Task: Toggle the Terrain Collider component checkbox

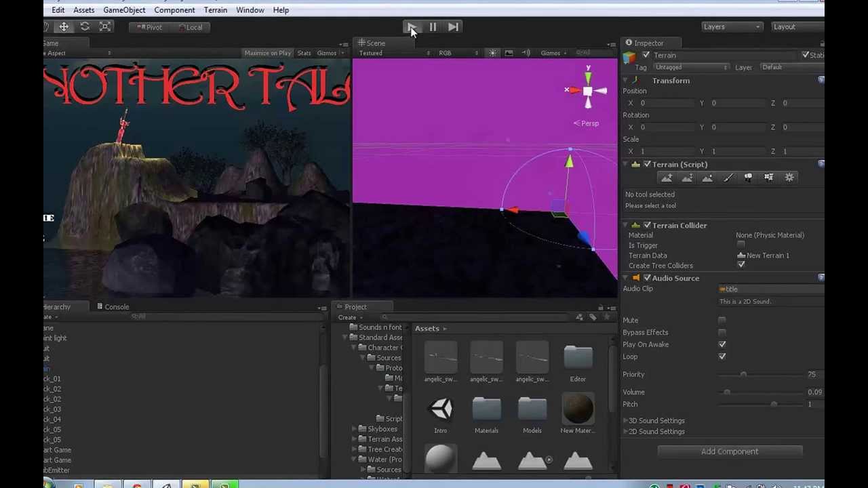Action: [647, 225]
